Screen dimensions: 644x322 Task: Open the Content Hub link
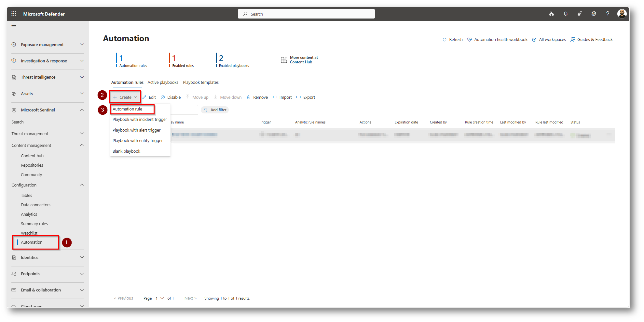tap(301, 62)
